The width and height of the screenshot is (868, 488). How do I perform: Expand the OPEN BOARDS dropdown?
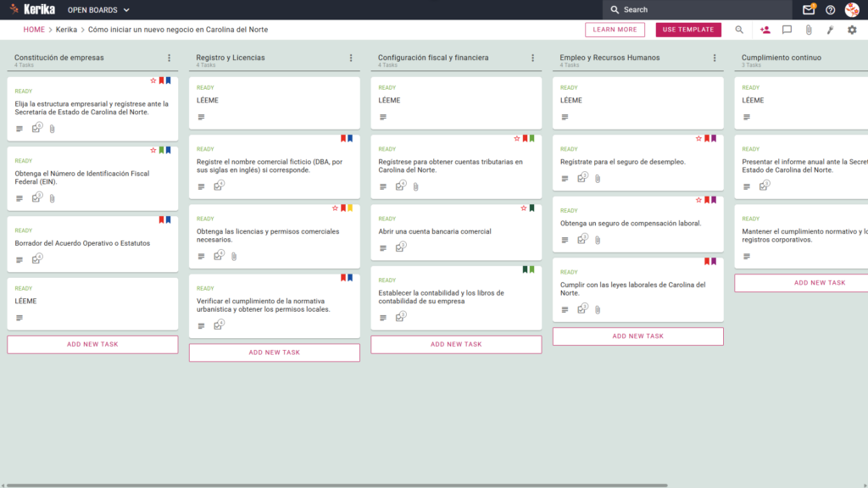[98, 10]
